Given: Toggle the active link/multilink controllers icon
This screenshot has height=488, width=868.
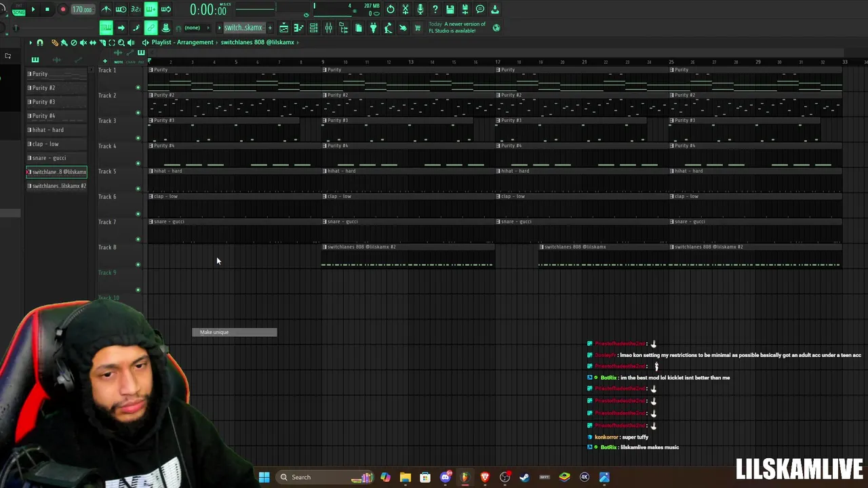Looking at the screenshot, I should tap(151, 28).
